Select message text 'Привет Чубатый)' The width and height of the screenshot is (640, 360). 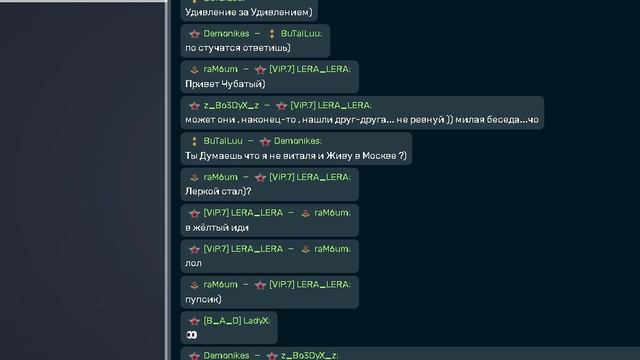coord(225,84)
